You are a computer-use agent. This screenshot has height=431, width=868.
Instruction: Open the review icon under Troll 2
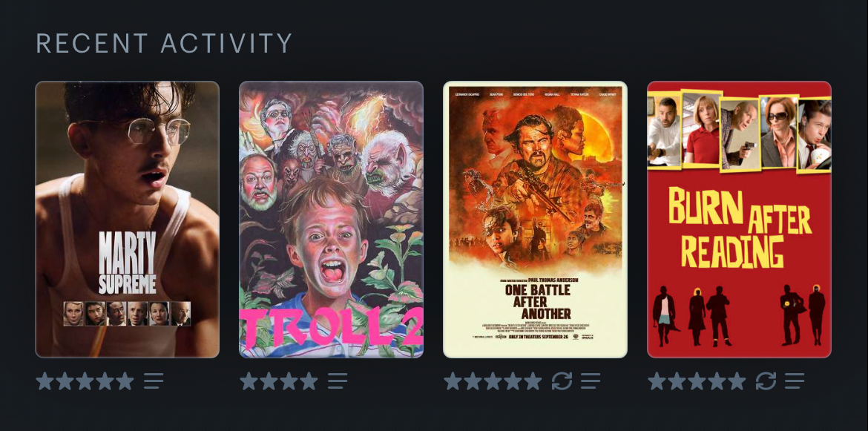pos(338,381)
